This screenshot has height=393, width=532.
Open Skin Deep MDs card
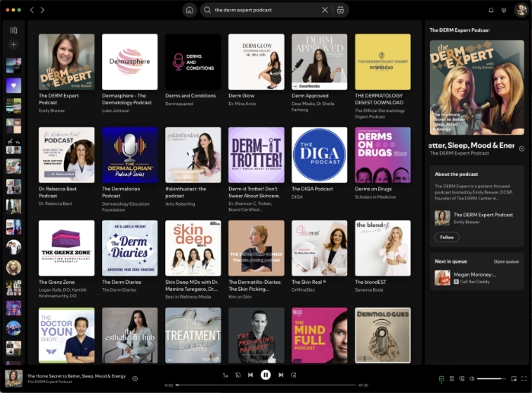pyautogui.click(x=193, y=260)
